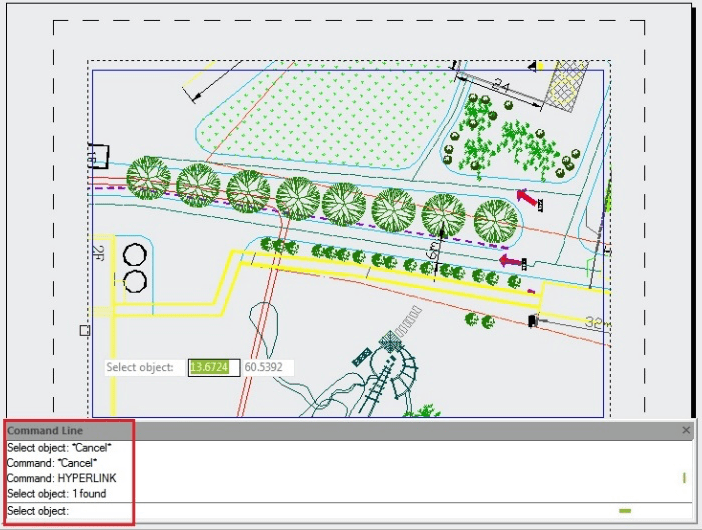Click the shrub cluster right of the hatch area
This screenshot has height=530, width=702.
(510, 138)
